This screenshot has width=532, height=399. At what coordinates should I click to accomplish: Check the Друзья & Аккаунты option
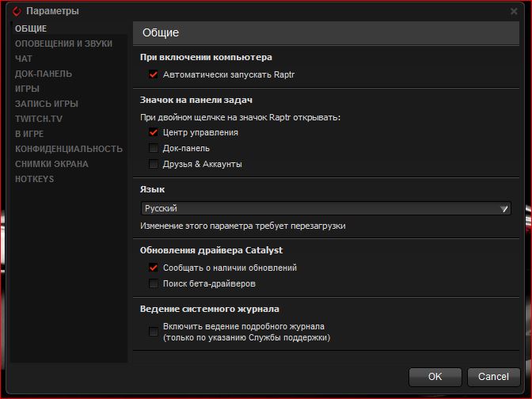coord(154,164)
